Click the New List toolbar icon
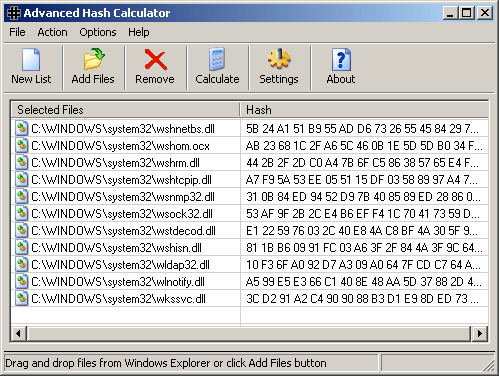The height and width of the screenshot is (376, 499). click(x=31, y=60)
